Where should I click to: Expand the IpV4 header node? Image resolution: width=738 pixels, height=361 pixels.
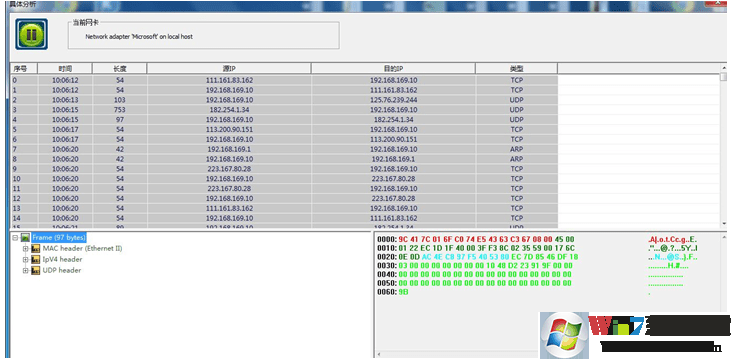(26, 259)
